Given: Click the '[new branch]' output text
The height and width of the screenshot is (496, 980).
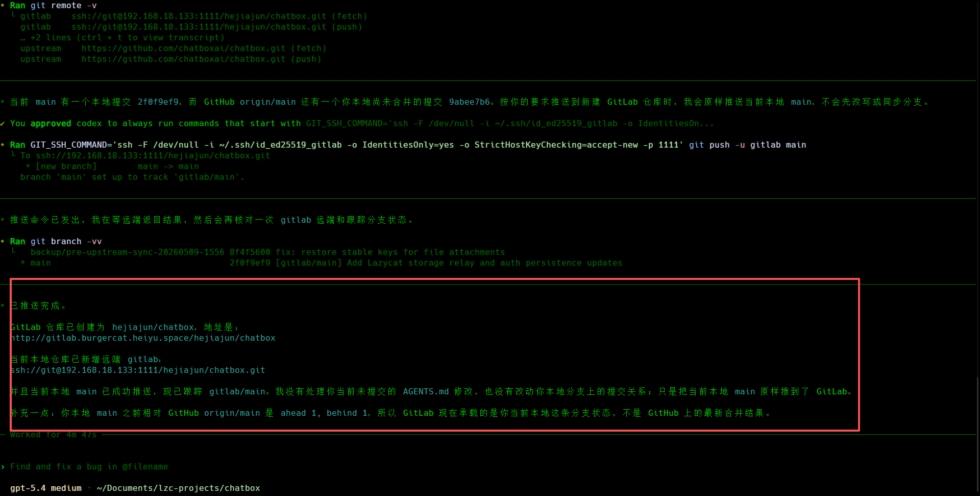Looking at the screenshot, I should [x=66, y=166].
